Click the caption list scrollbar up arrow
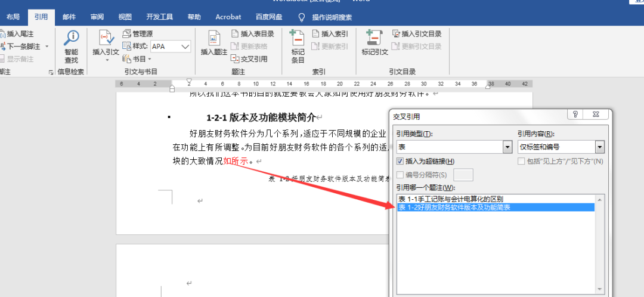The width and height of the screenshot is (644, 297). tap(599, 200)
